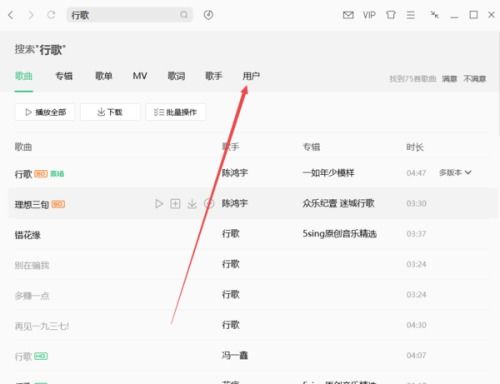Open the round clock icon beside the search box

208,15
